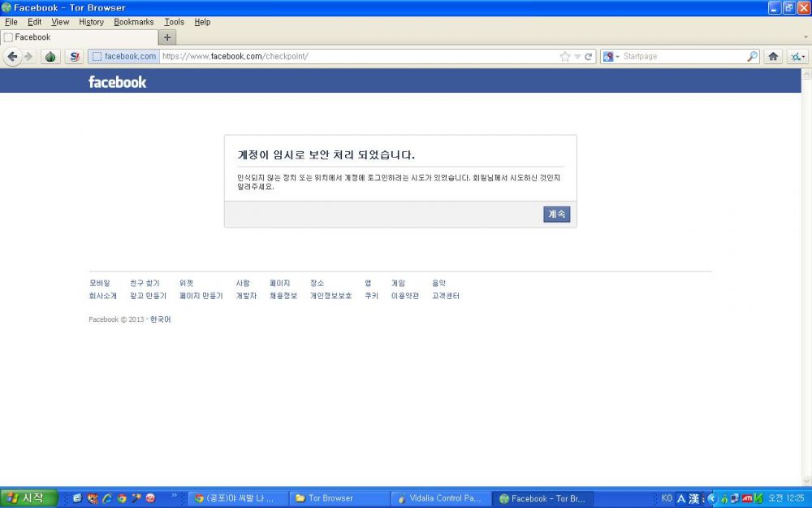Switch to Vidalia Control Panel taskbar button
Screen dimensions: 812x508
click(440, 498)
